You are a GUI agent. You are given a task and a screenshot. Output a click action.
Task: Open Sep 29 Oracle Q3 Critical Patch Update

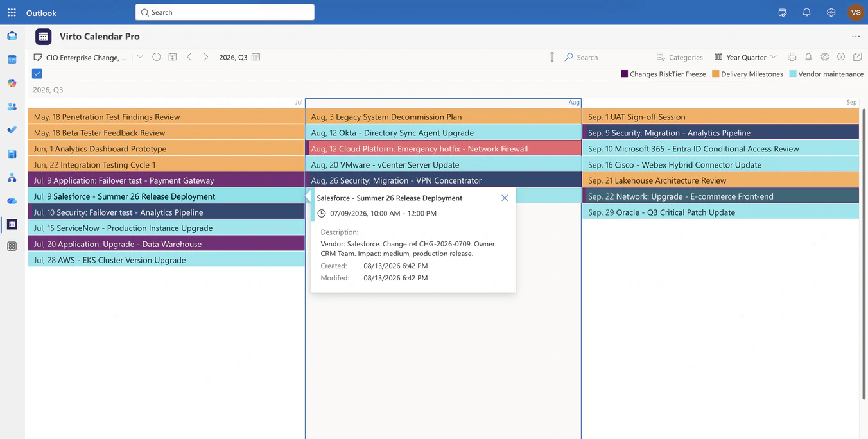tap(720, 212)
